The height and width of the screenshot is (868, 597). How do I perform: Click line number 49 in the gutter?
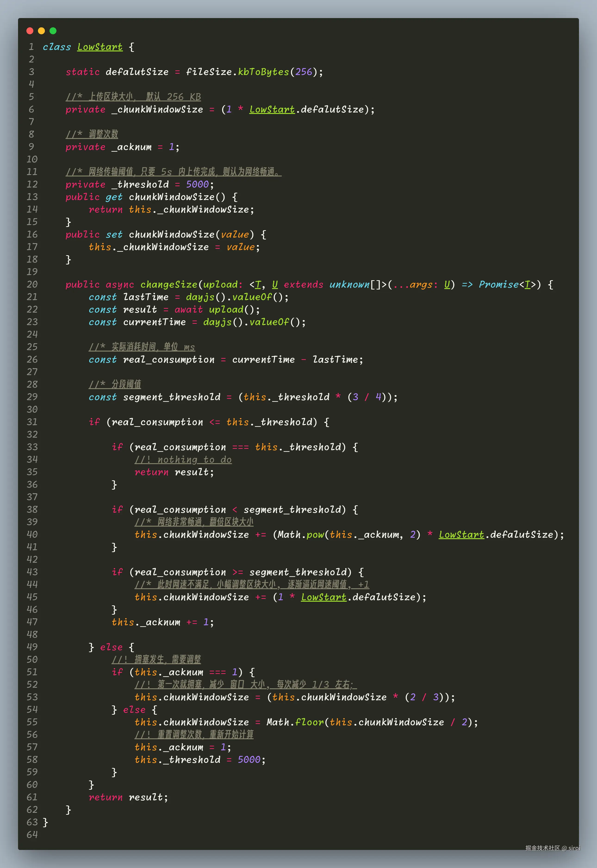click(x=32, y=647)
